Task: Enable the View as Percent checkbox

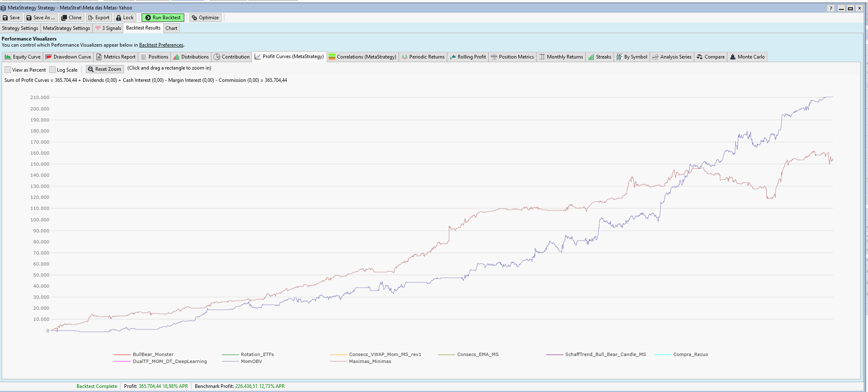Action: (x=8, y=70)
